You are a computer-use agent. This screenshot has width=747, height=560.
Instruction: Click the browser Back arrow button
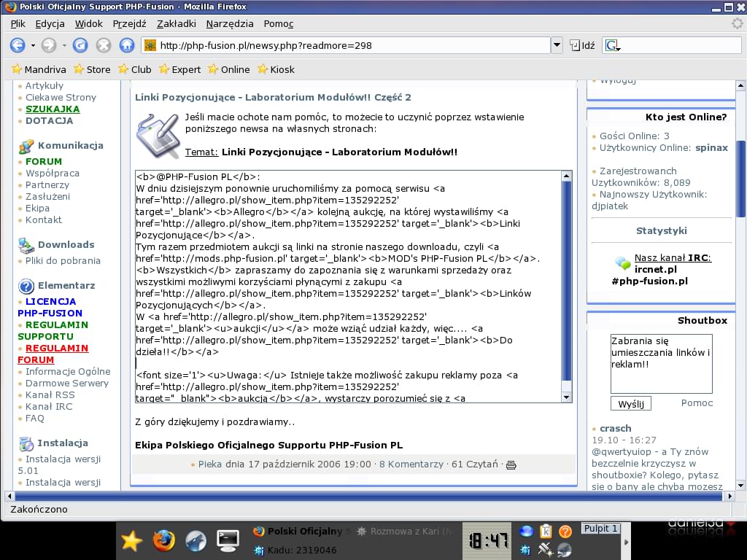pos(18,45)
